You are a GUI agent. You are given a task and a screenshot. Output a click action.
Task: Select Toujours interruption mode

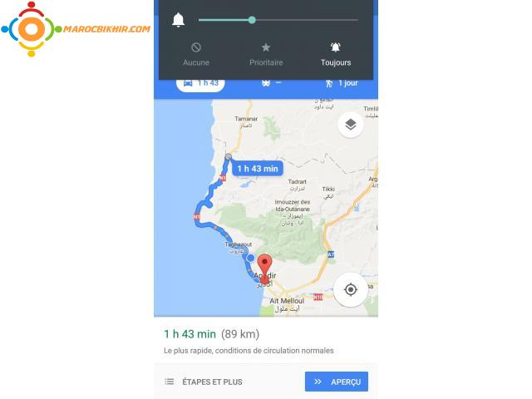[x=336, y=54]
